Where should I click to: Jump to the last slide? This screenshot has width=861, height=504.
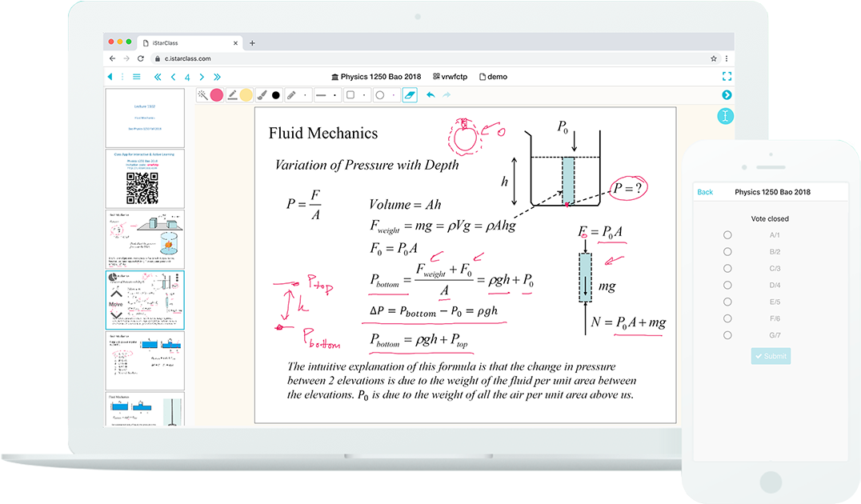[x=218, y=77]
